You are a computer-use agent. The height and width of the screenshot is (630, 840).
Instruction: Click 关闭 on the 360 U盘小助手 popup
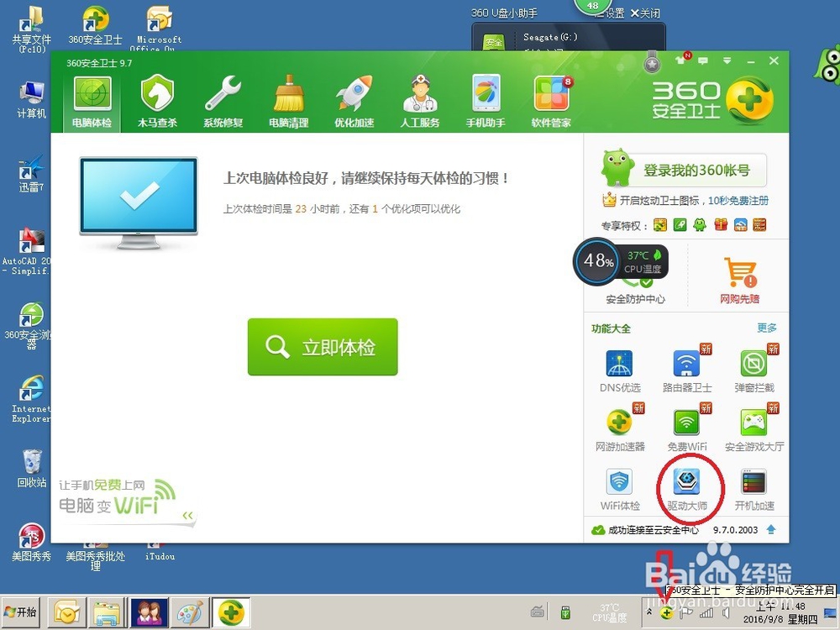coord(645,13)
